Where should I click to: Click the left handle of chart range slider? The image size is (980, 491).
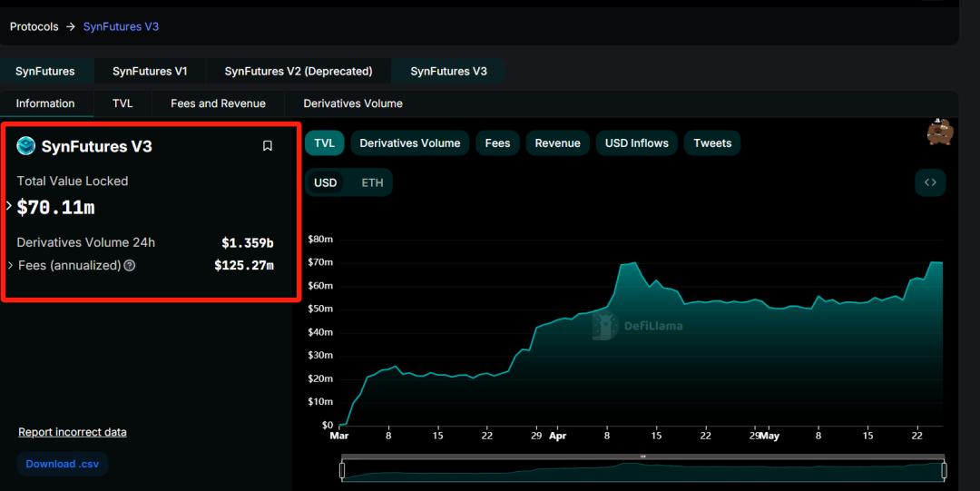(x=342, y=470)
